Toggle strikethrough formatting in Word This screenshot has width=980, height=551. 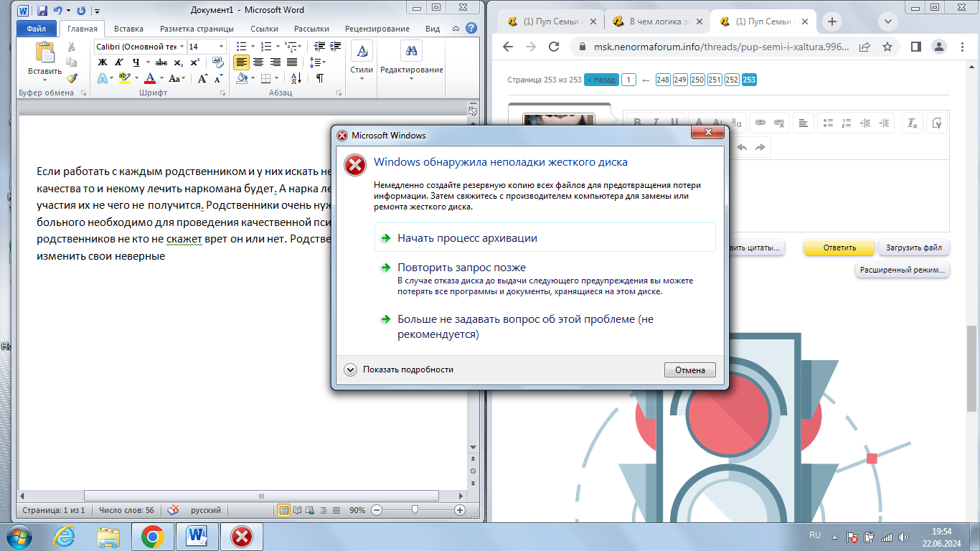[x=161, y=62]
